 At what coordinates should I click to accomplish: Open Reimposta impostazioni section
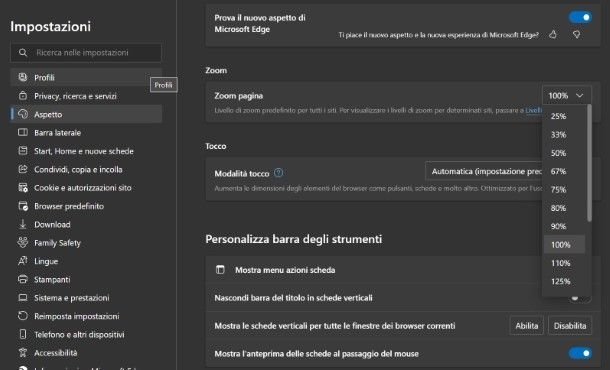tap(86, 316)
